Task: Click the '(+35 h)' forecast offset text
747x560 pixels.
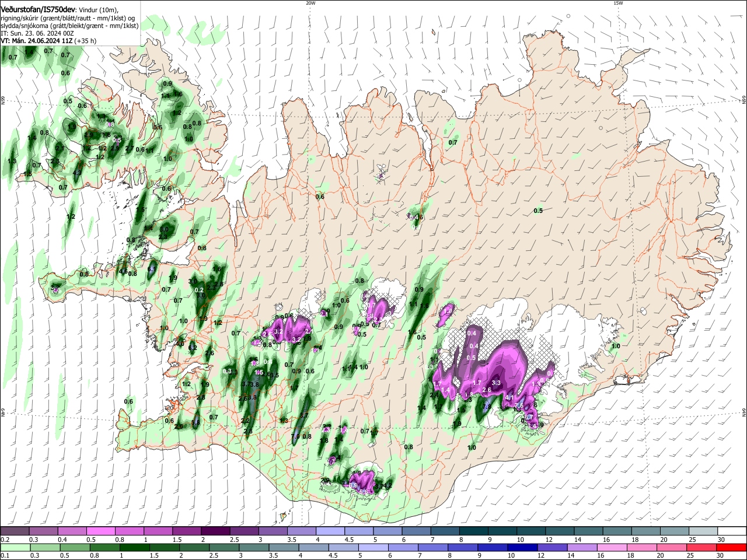Action: (x=85, y=41)
